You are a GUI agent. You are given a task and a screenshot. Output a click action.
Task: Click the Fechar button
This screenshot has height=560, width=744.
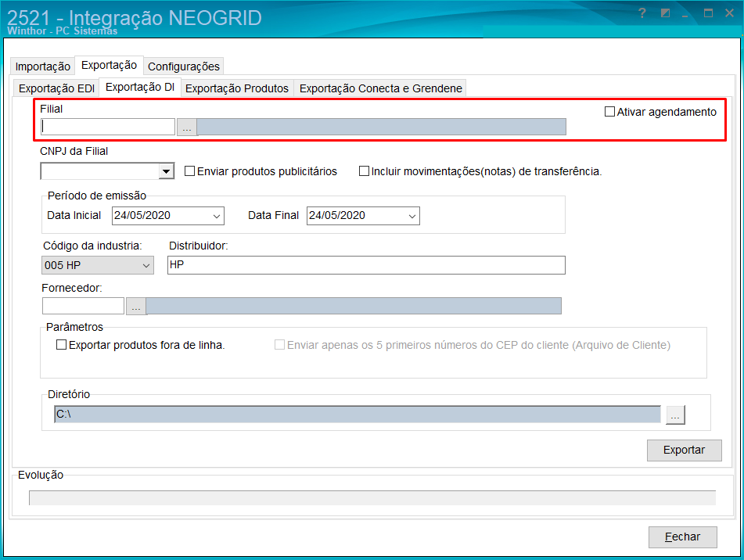(683, 537)
